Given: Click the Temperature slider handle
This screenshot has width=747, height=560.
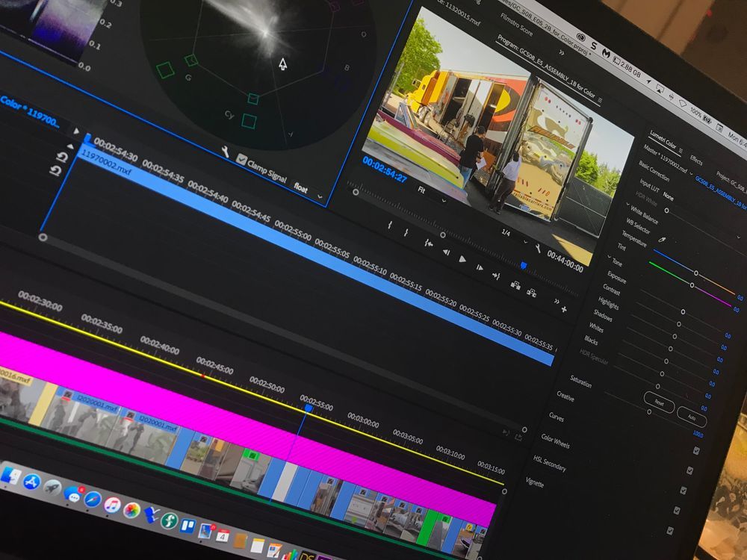Looking at the screenshot, I should tap(696, 273).
